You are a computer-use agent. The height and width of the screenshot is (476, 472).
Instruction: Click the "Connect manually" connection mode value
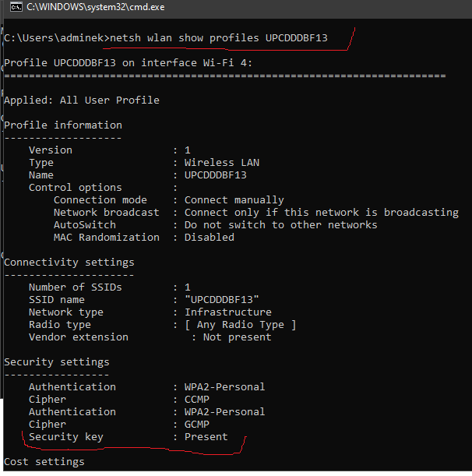pos(234,200)
